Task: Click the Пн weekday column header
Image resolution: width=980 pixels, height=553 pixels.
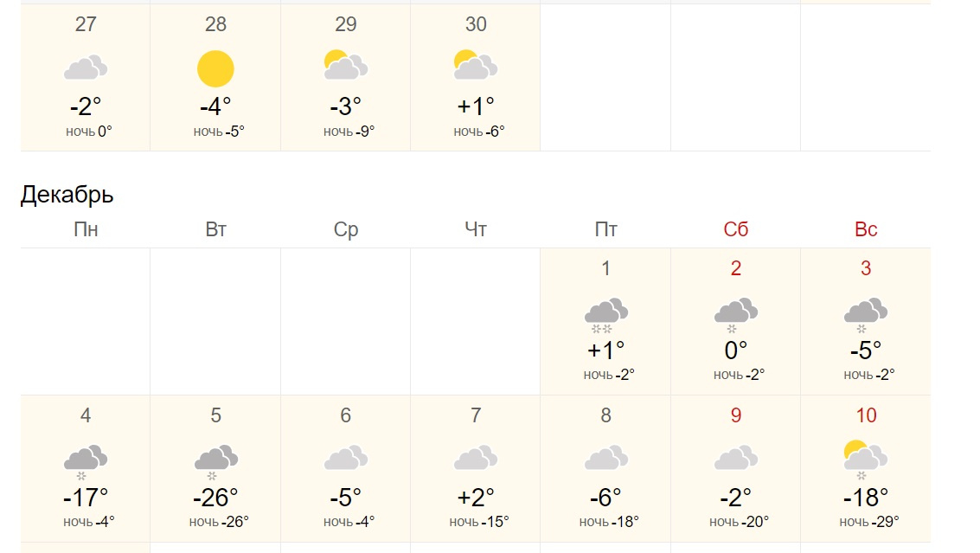Action: (86, 229)
